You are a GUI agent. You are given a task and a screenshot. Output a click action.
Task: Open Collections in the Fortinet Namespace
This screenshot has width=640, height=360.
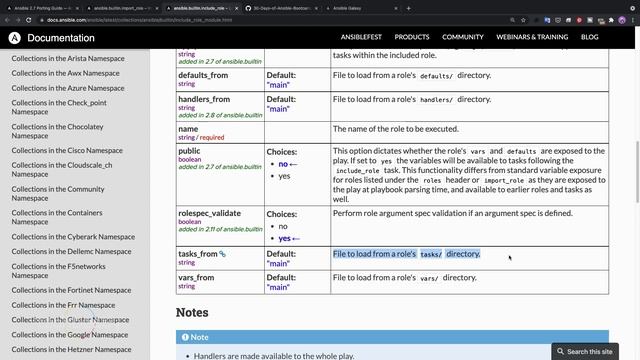click(x=71, y=290)
